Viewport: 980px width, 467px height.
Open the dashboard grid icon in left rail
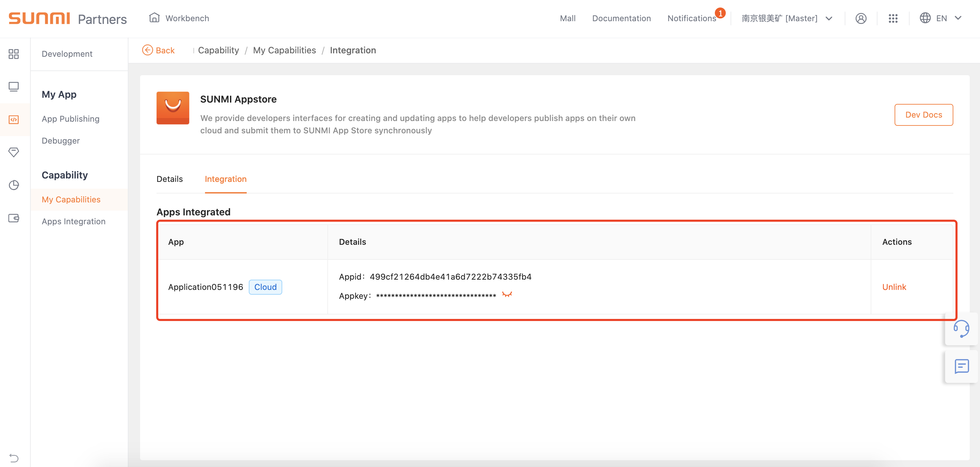[x=14, y=54]
